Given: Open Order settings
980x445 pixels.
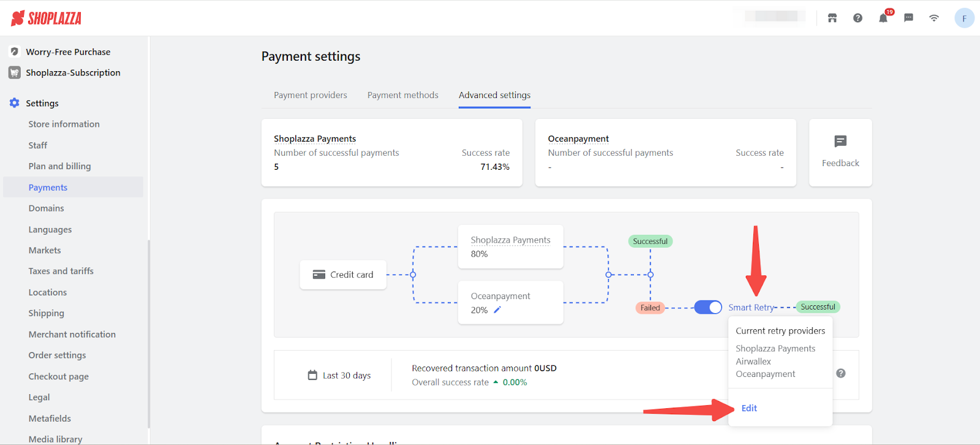Looking at the screenshot, I should 57,355.
